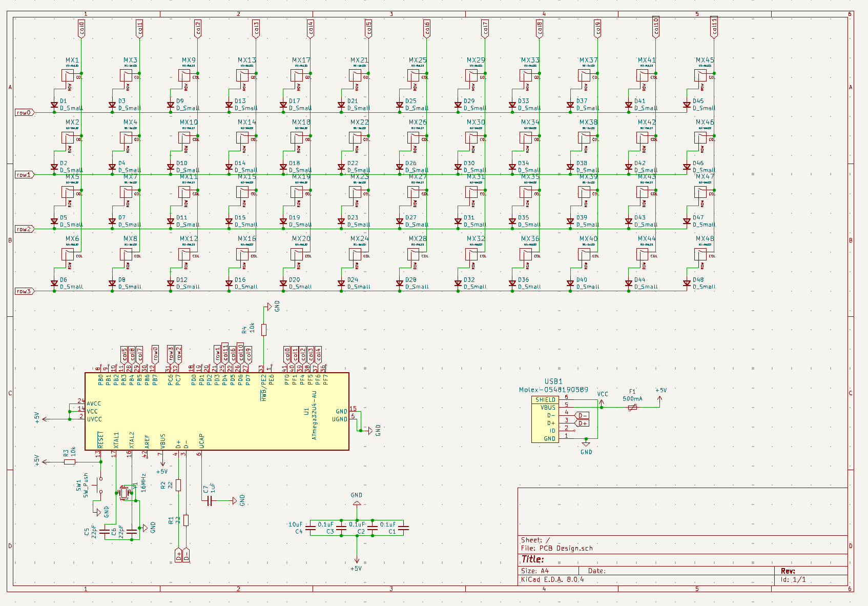
Task: Click the D- label at USB1 connector
Action: pyautogui.click(x=582, y=415)
